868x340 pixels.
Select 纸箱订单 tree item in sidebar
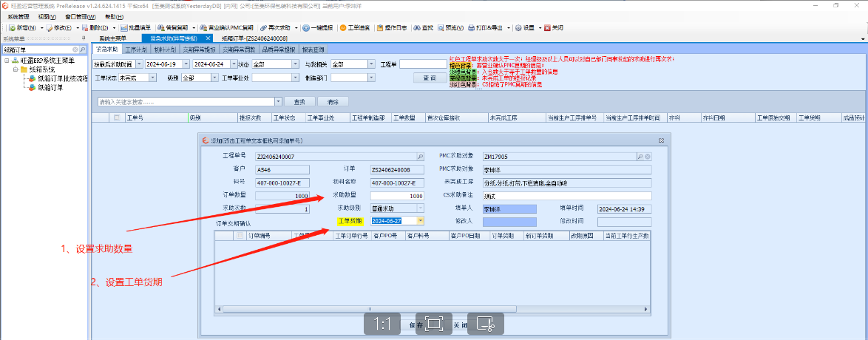point(47,87)
